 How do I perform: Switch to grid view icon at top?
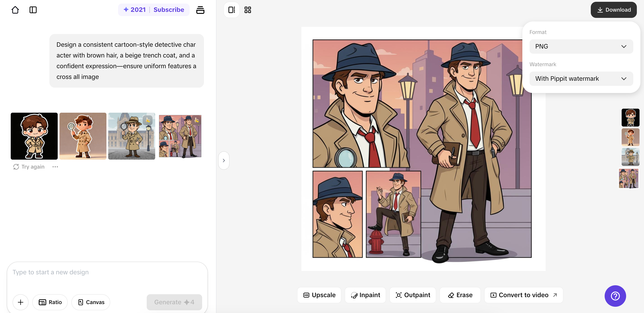[248, 10]
